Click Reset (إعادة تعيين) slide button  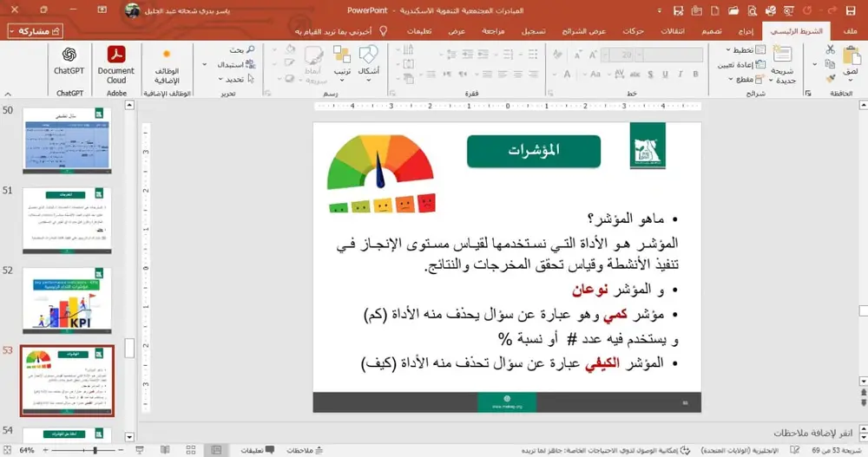click(x=742, y=65)
